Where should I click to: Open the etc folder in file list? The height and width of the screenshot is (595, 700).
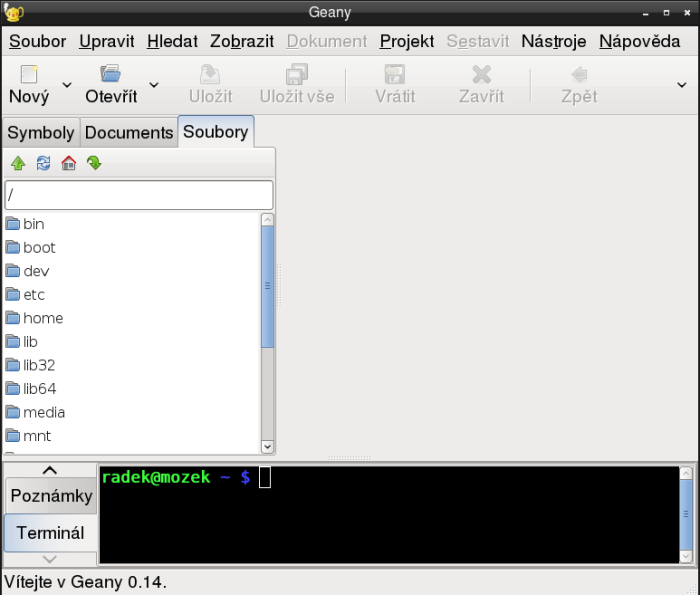[34, 295]
